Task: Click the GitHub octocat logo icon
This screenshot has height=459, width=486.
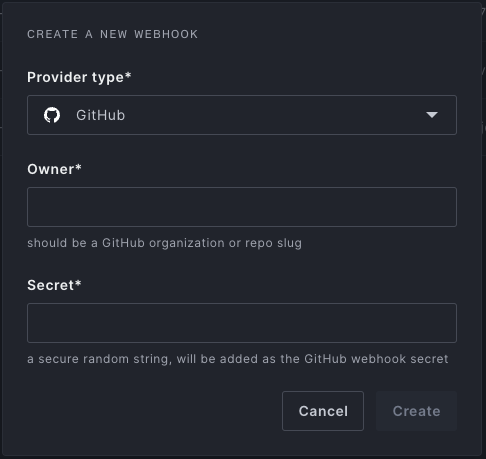Action: click(52, 115)
